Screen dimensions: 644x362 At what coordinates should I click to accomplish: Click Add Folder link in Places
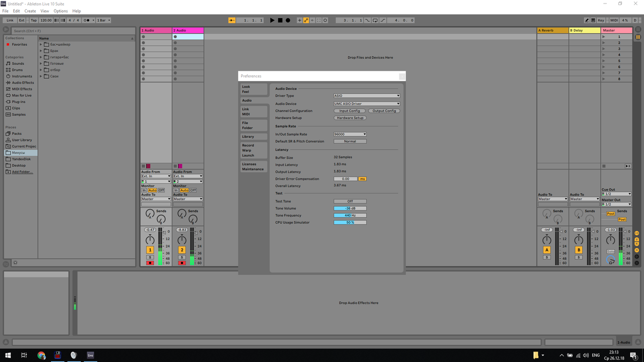click(22, 172)
